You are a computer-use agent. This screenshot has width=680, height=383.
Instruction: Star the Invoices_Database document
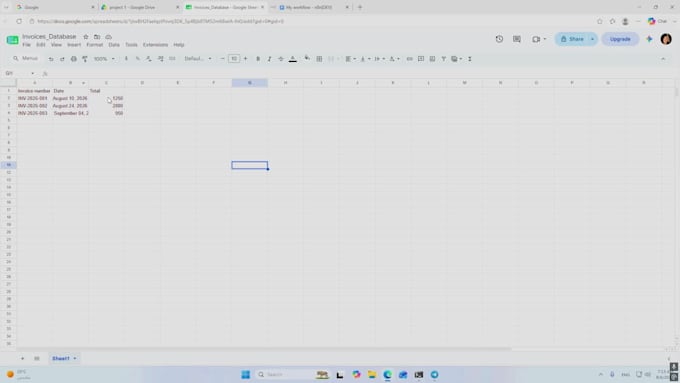pyautogui.click(x=86, y=37)
